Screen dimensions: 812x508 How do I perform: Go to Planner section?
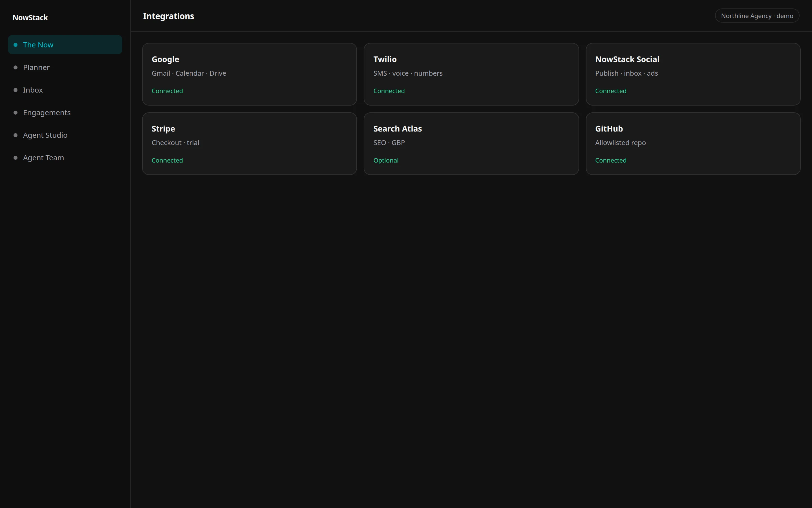tap(65, 67)
